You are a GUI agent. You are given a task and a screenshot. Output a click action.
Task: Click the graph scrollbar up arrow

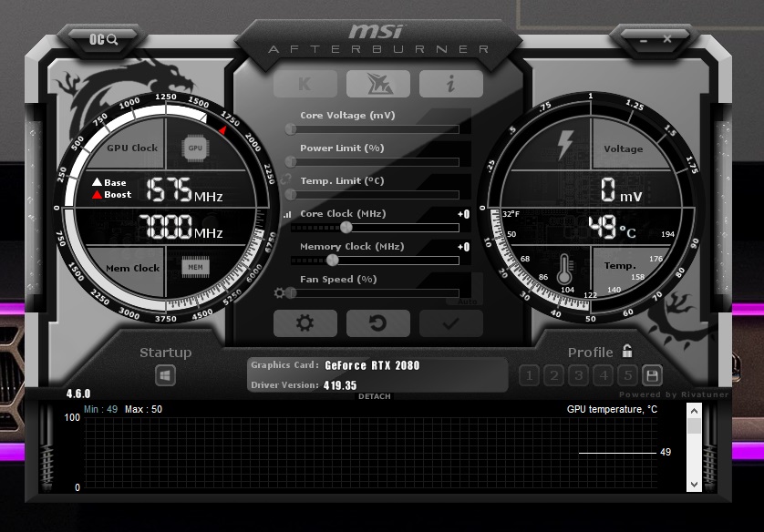point(695,411)
